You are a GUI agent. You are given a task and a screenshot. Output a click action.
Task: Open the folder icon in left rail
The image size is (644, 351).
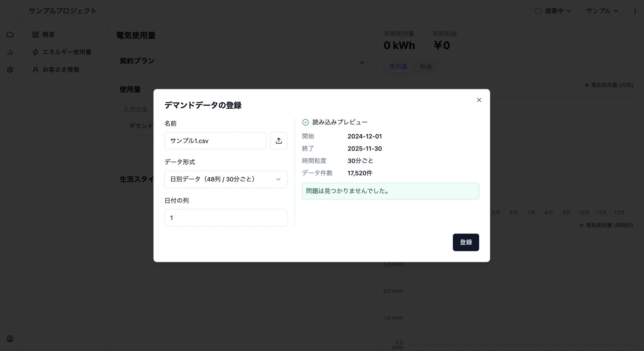[x=10, y=35]
